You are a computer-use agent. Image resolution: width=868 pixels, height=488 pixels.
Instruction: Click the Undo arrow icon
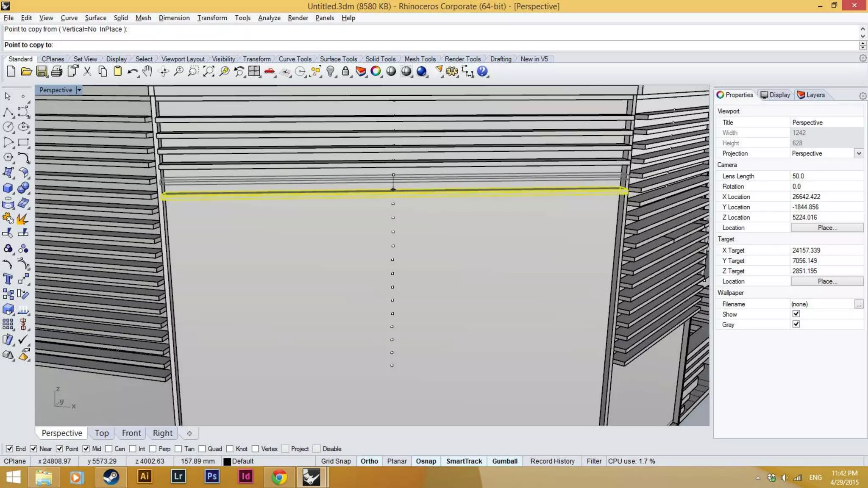tap(132, 72)
